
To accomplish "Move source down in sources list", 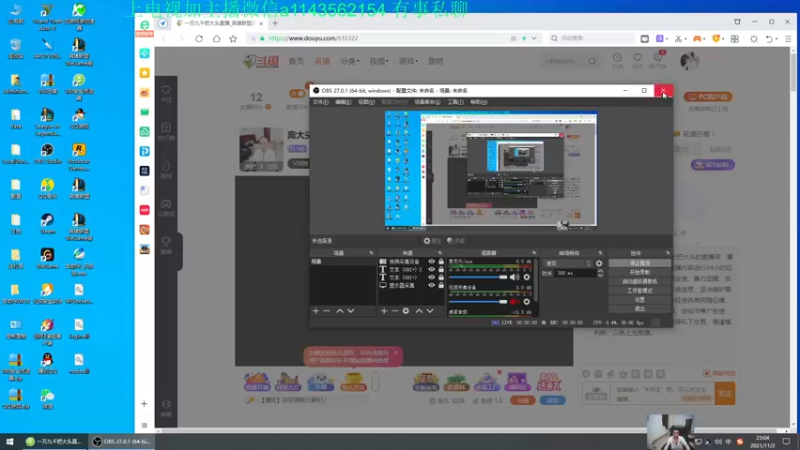I will point(430,311).
